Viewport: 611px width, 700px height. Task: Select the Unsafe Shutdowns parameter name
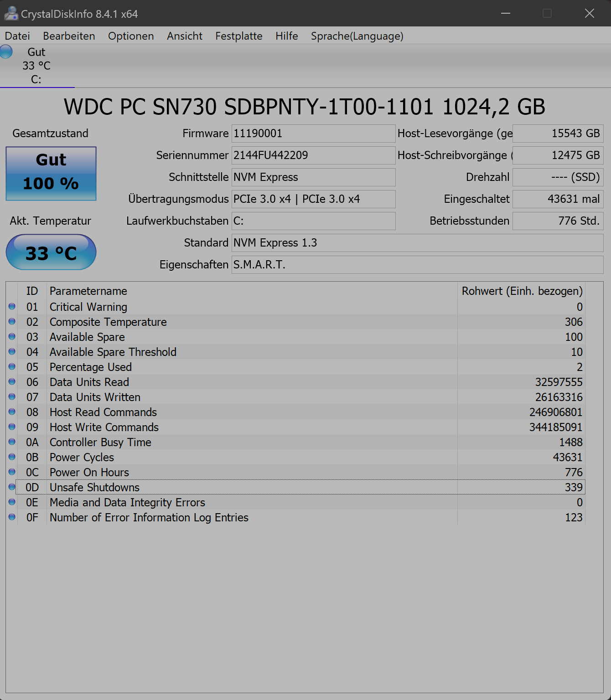(x=94, y=487)
